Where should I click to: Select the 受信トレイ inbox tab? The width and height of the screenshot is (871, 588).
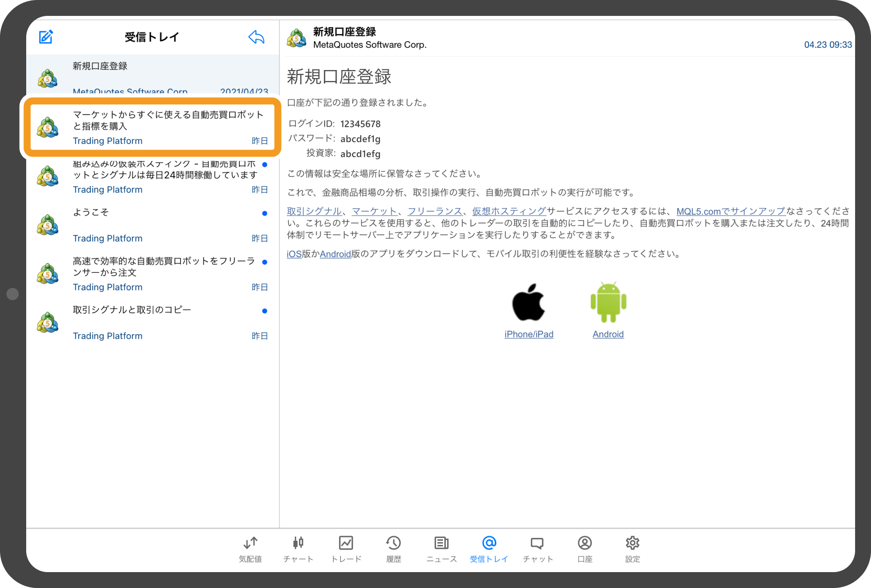click(489, 549)
